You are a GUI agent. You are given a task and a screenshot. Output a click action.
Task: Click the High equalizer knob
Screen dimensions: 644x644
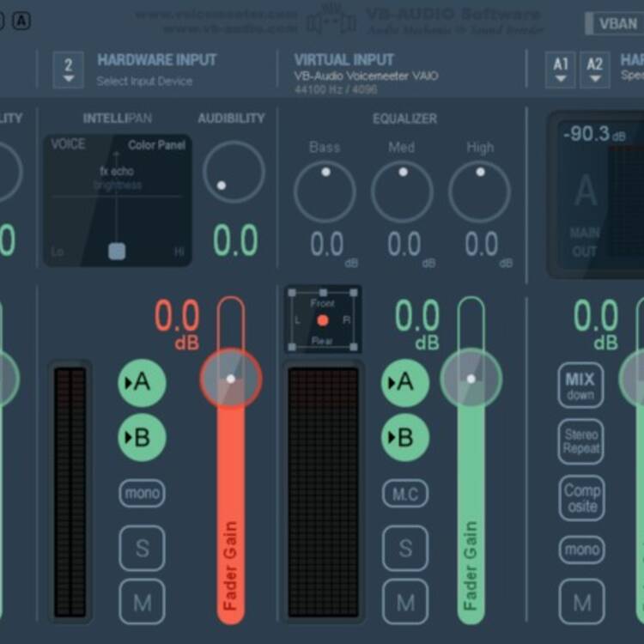coord(479,191)
